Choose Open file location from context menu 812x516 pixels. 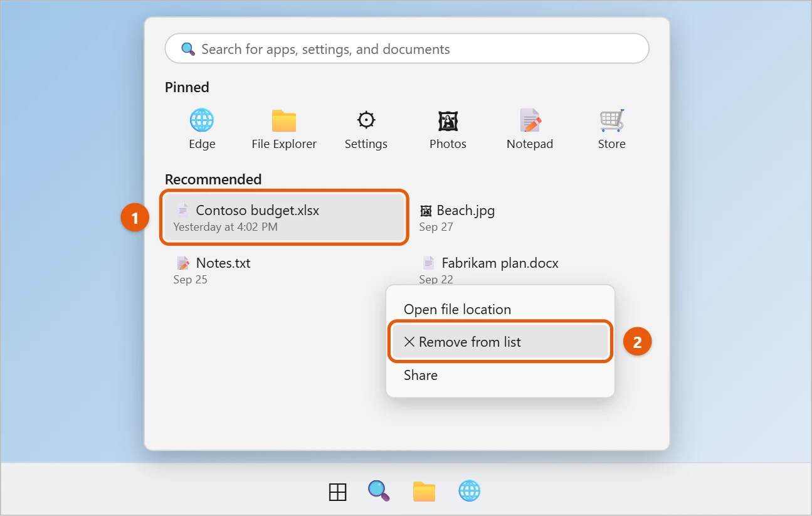pyautogui.click(x=500, y=309)
